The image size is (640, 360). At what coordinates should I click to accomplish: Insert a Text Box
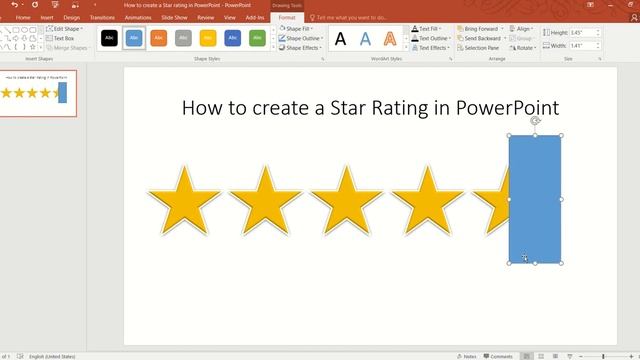(60, 38)
